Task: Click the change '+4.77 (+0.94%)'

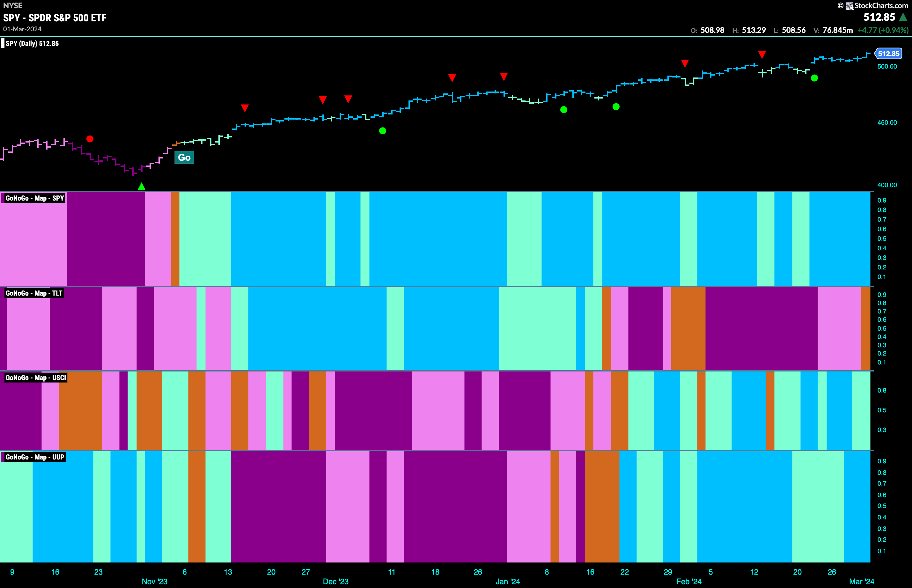Action: coord(883,30)
